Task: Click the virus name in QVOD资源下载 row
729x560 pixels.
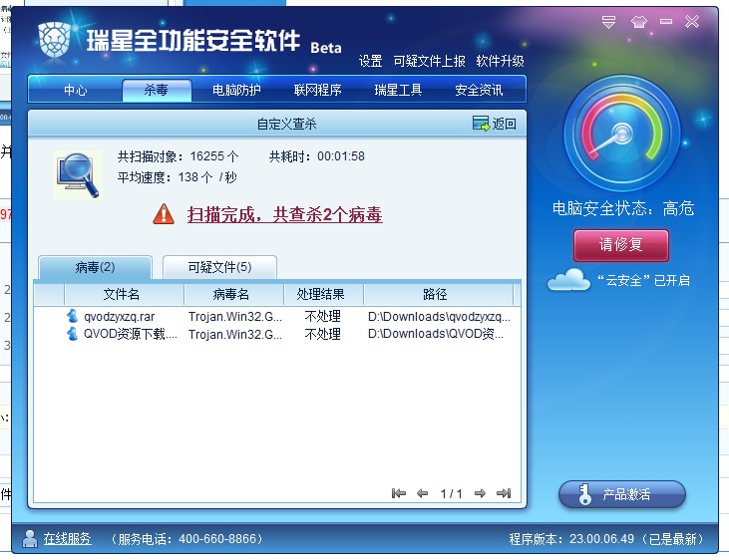Action: point(235,334)
